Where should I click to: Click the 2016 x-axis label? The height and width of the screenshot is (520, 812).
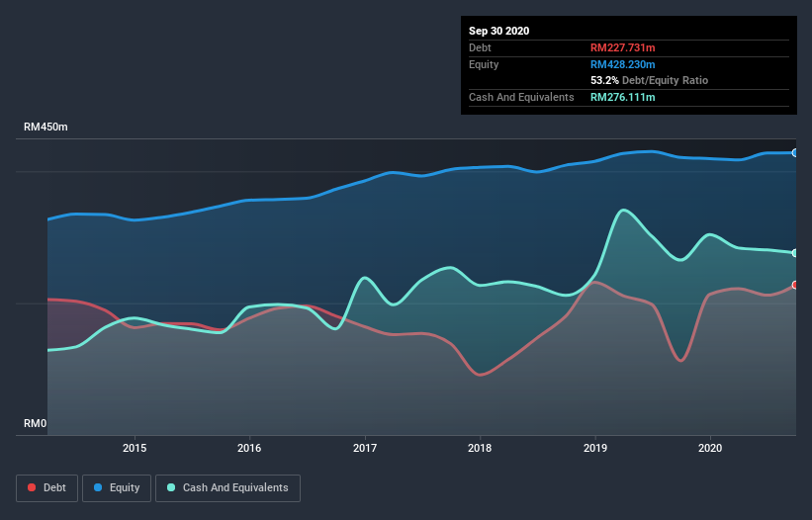pos(249,448)
